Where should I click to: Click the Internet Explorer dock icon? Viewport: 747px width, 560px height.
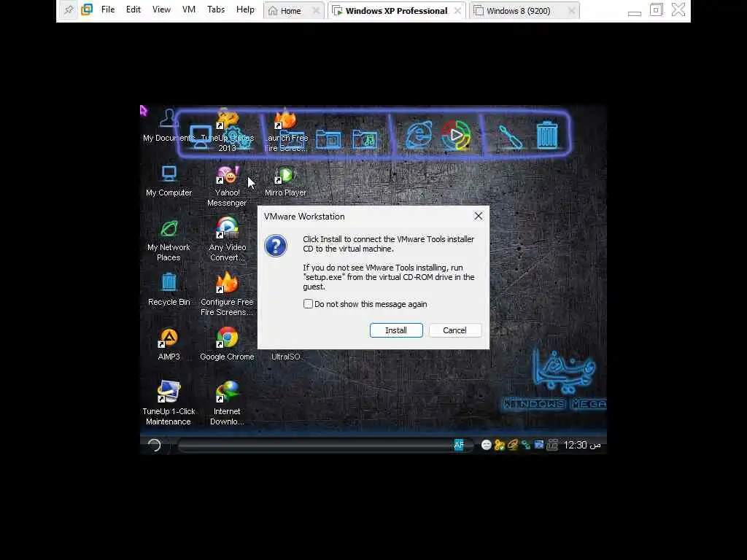[x=419, y=135]
